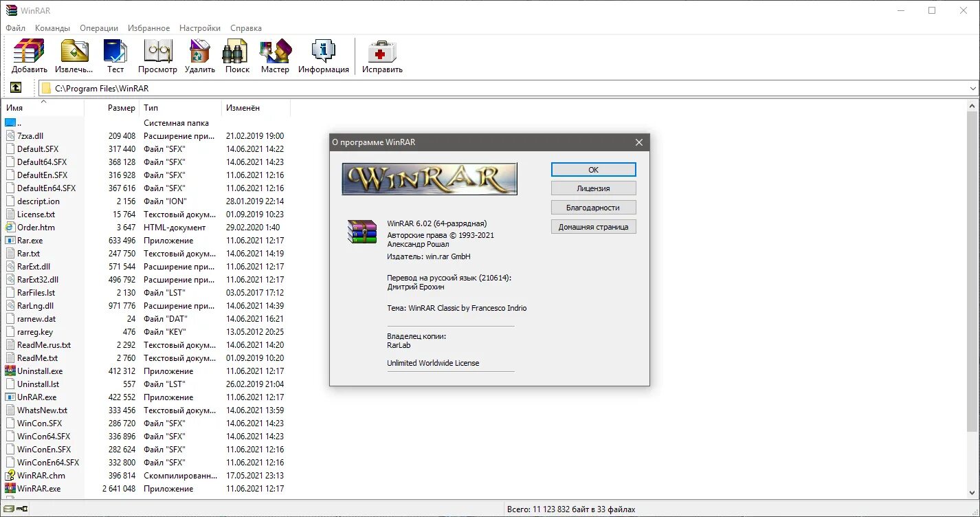The height and width of the screenshot is (517, 980).
Task: Click the UnRAR.exe application icon
Action: click(10, 397)
